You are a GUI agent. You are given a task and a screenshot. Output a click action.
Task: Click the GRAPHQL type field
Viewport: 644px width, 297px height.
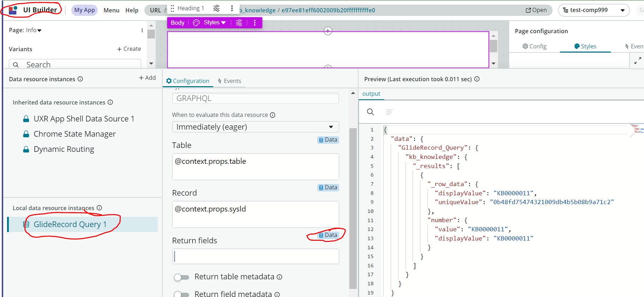pyautogui.click(x=255, y=98)
